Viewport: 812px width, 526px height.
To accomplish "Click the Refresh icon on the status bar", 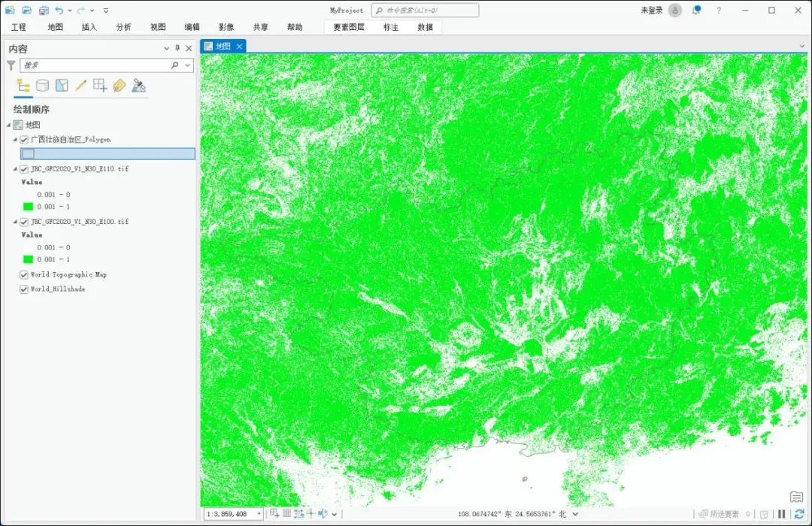I will tap(799, 514).
